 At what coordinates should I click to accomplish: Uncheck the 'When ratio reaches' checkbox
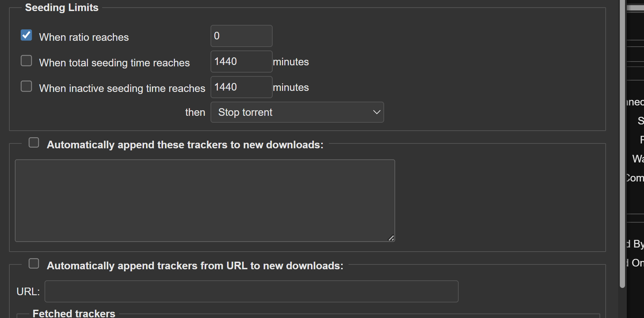(26, 35)
